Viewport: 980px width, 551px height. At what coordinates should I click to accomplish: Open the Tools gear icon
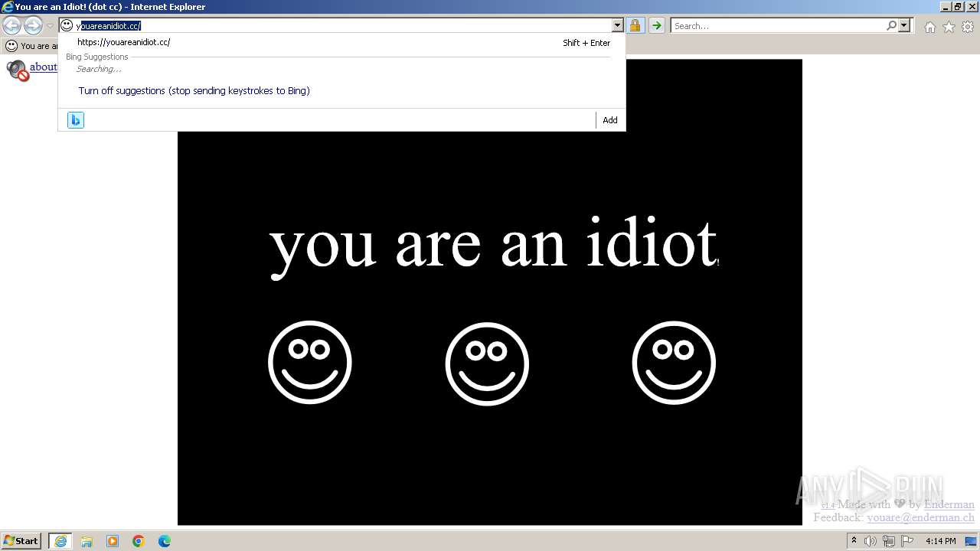point(968,27)
